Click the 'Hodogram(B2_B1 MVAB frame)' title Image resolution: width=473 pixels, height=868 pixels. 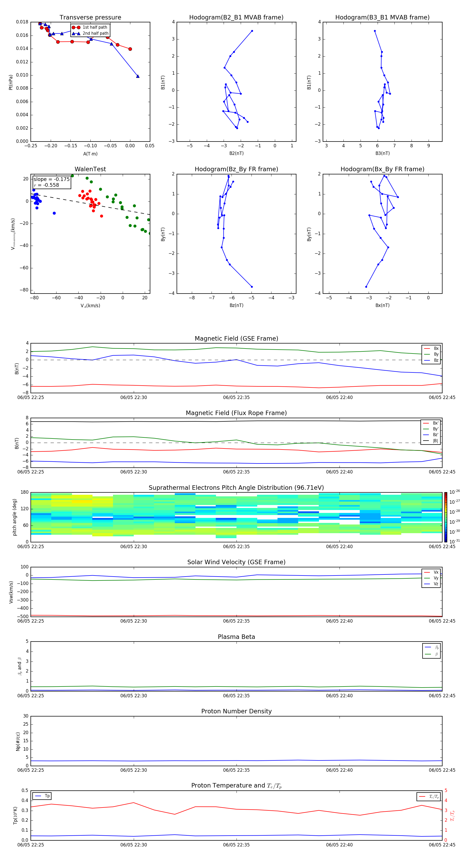pos(236,18)
